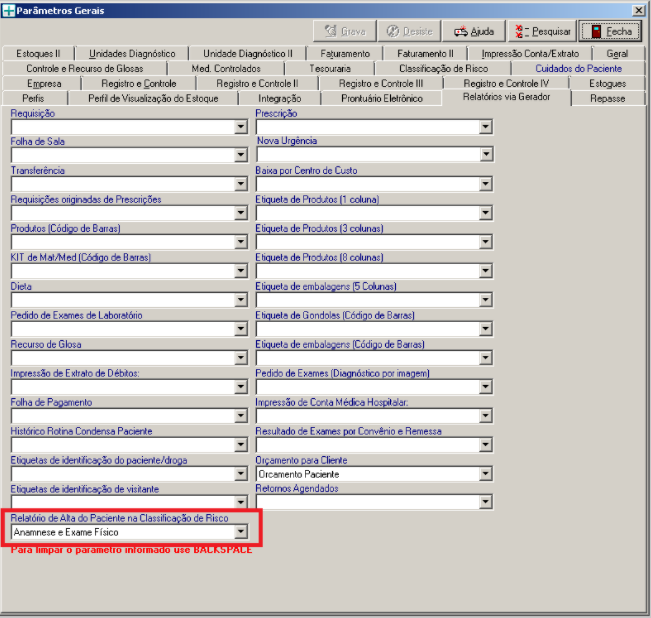Open the Prontuário Eletrônico tab
The image size is (651, 618).
pyautogui.click(x=382, y=98)
